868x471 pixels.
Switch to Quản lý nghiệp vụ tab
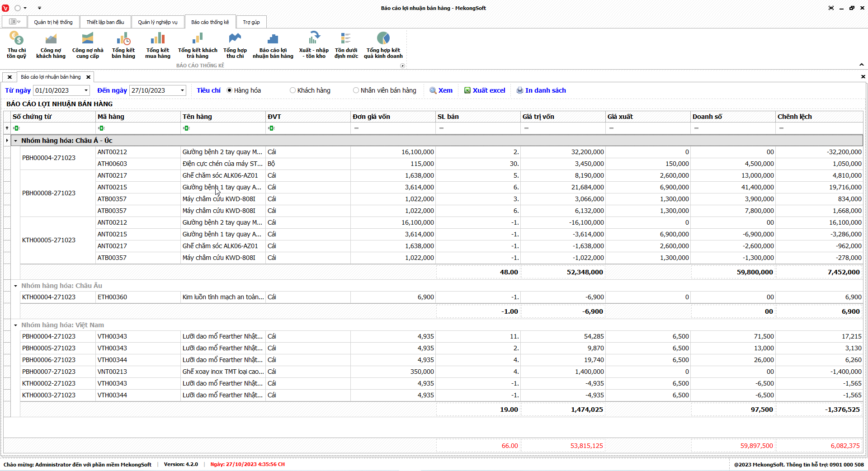157,22
